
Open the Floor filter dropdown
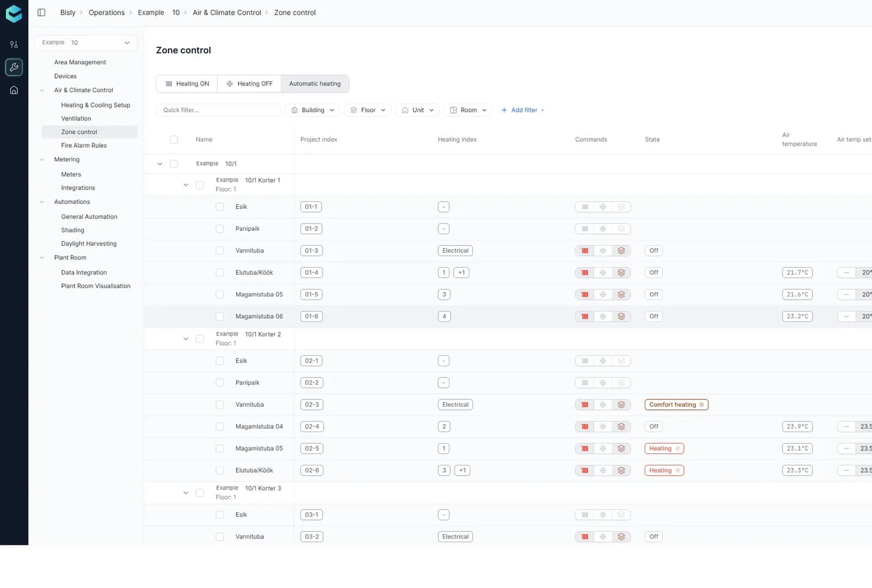click(367, 110)
